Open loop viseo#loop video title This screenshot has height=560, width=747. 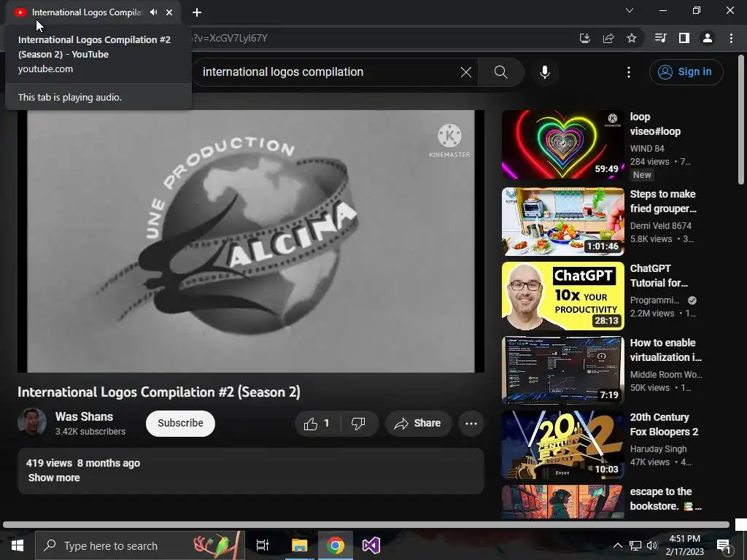(x=655, y=124)
